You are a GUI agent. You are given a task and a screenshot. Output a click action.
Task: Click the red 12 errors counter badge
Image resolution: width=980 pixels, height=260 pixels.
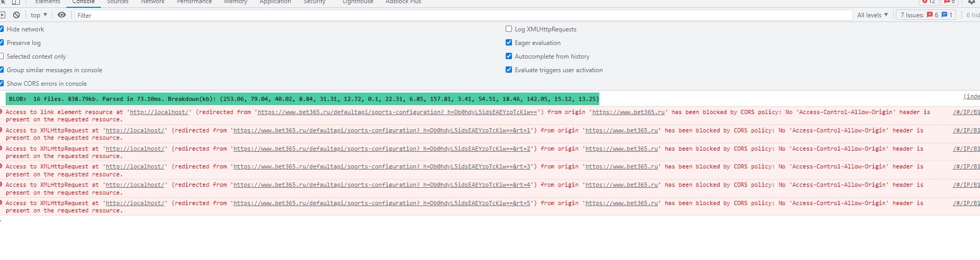(x=928, y=2)
